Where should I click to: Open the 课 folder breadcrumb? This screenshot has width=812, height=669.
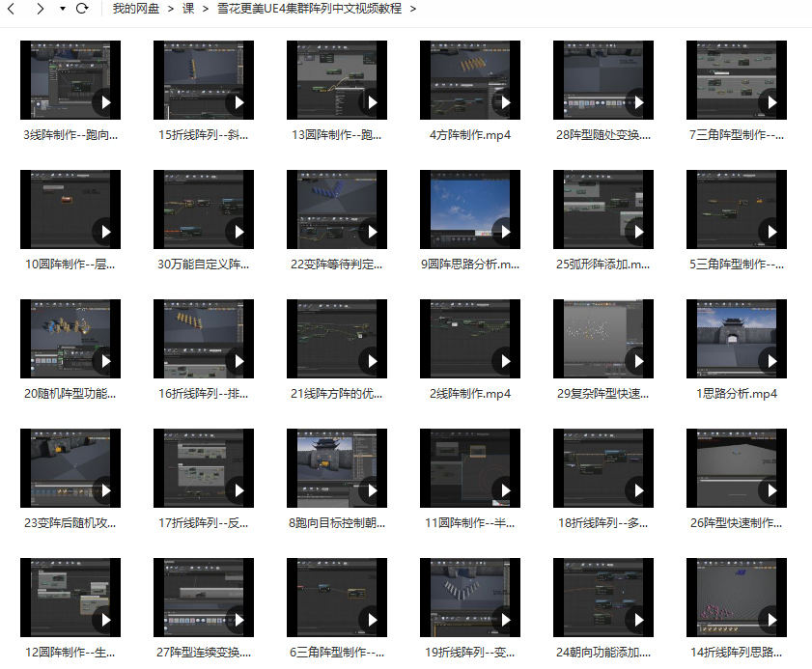188,9
